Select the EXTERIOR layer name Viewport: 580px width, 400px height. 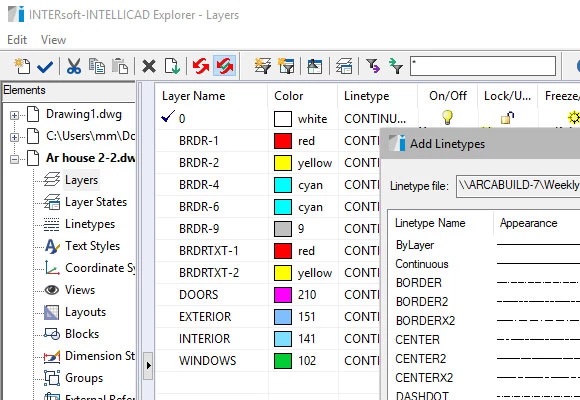click(205, 317)
